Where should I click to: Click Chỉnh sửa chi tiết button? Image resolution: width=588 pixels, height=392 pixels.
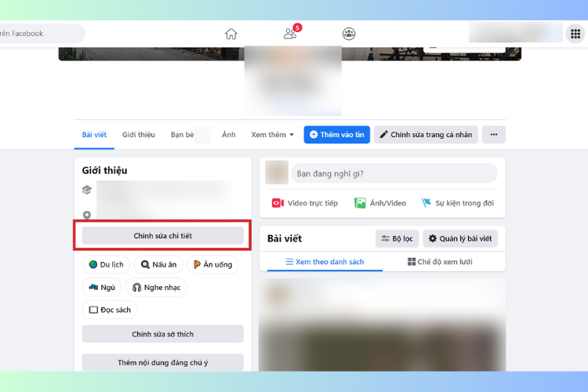(163, 236)
